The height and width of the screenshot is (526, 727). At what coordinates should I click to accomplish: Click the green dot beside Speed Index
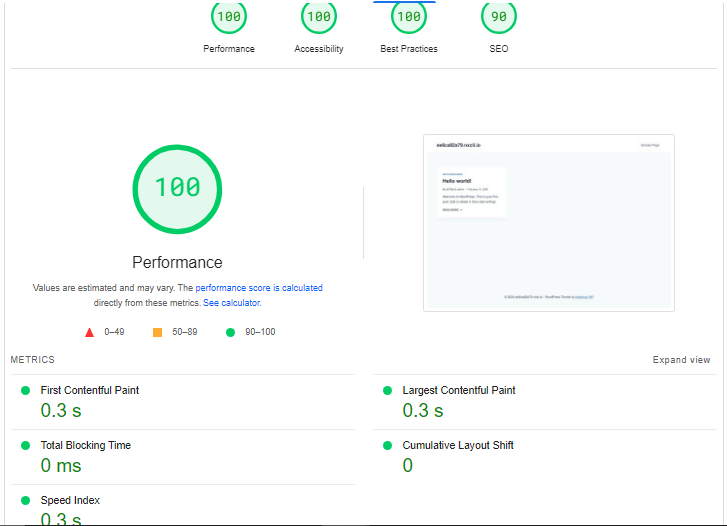click(26, 500)
